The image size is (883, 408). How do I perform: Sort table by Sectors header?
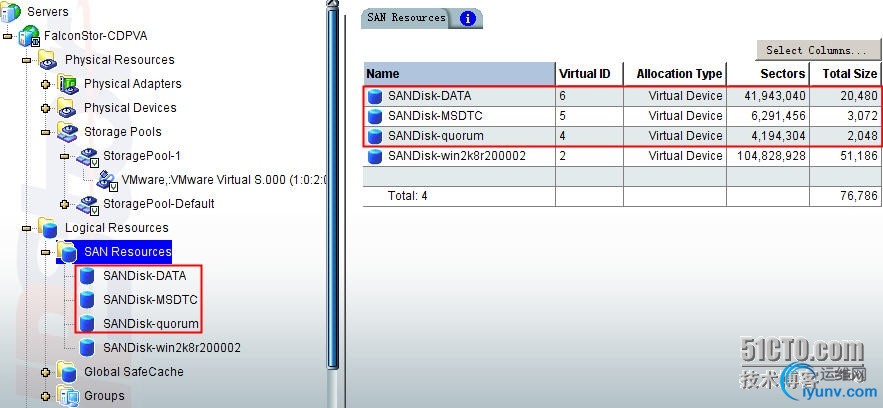click(x=768, y=74)
